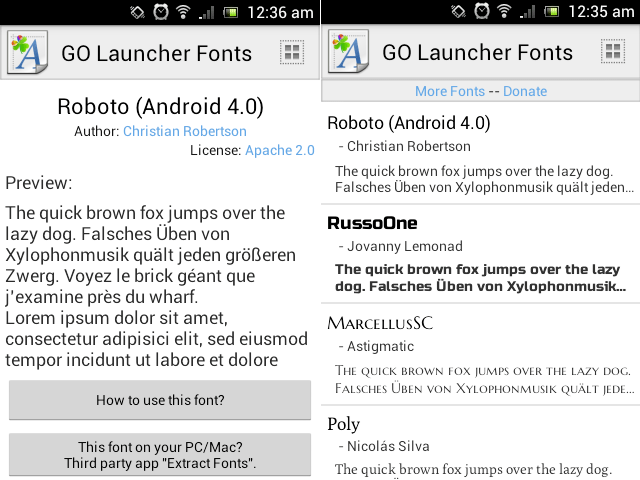Select the RussoOne font entry
This screenshot has height=480, width=640.
480,254
